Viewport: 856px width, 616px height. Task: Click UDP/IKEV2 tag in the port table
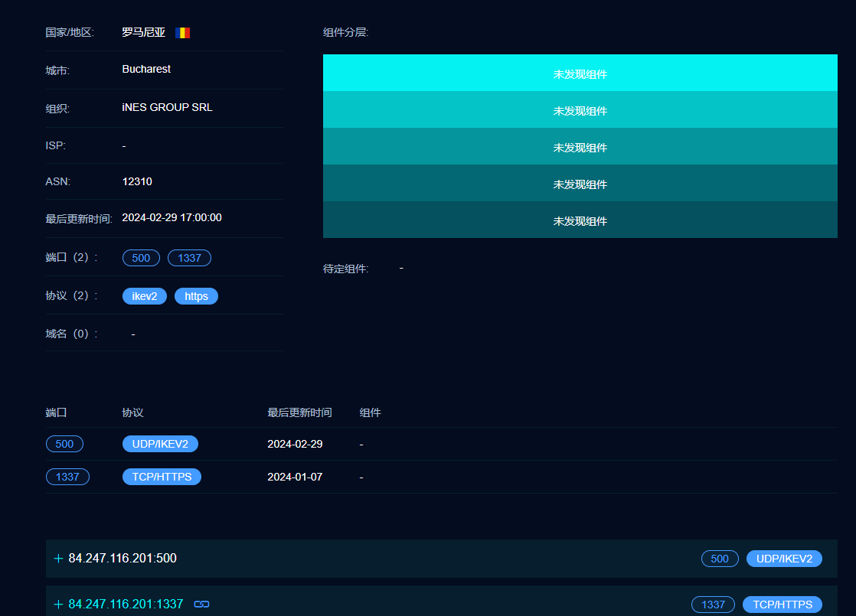tap(160, 444)
